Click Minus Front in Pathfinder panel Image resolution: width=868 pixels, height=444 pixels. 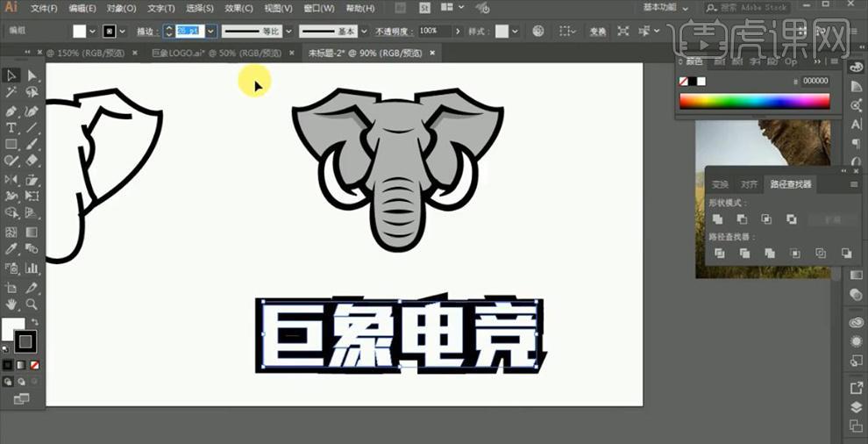tap(742, 219)
